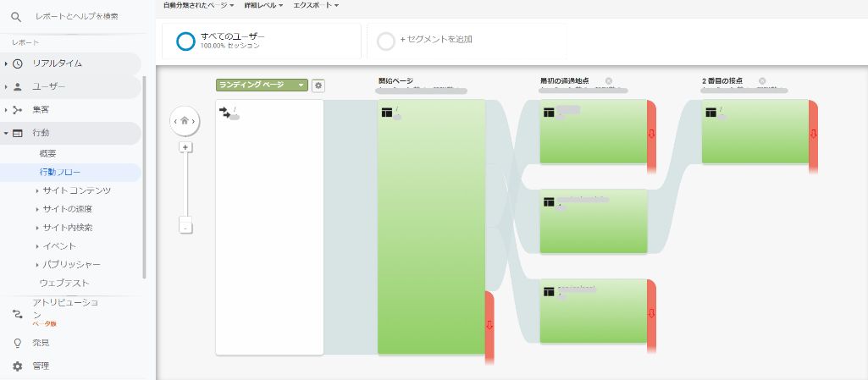Click the home navigation icon
This screenshot has height=380, width=868.
pos(185,121)
